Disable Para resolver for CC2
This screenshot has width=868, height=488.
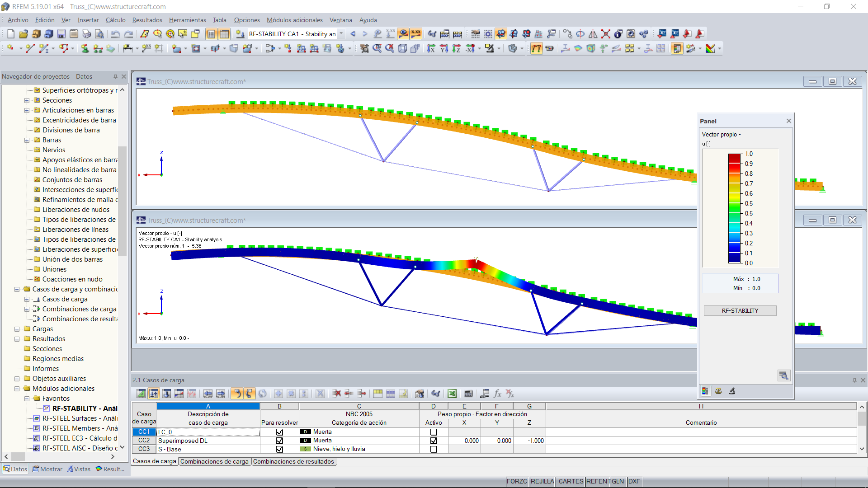(x=279, y=441)
